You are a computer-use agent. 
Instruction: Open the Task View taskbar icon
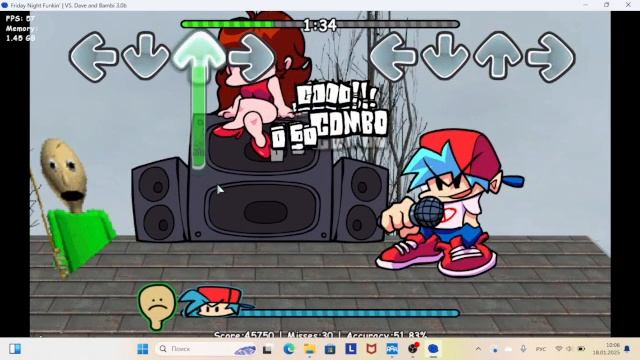[267, 349]
